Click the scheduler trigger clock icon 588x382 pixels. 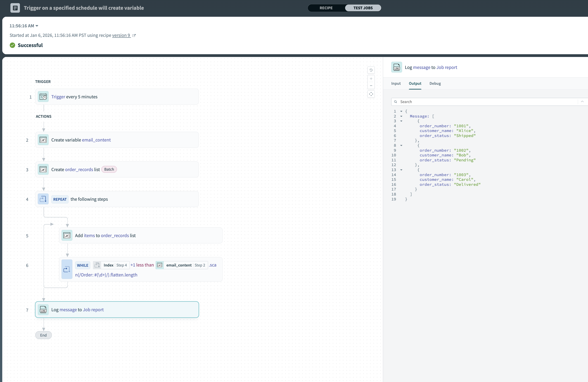click(43, 97)
